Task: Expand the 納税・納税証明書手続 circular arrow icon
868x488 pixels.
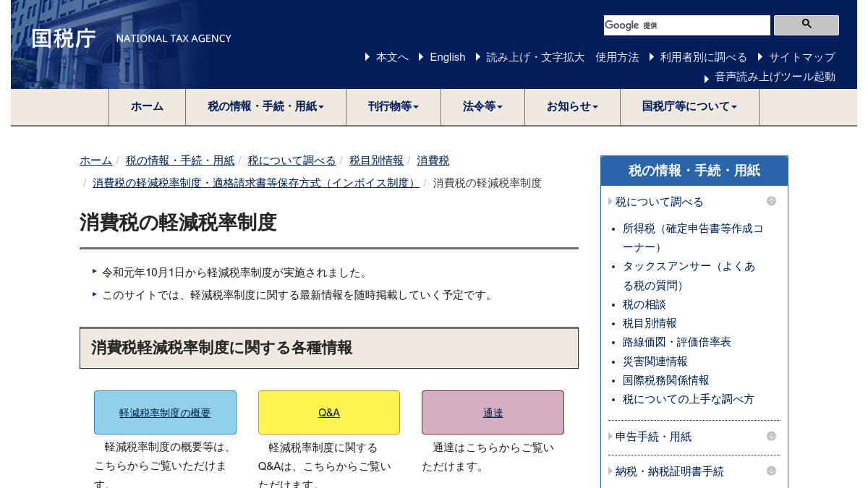Action: (x=771, y=471)
